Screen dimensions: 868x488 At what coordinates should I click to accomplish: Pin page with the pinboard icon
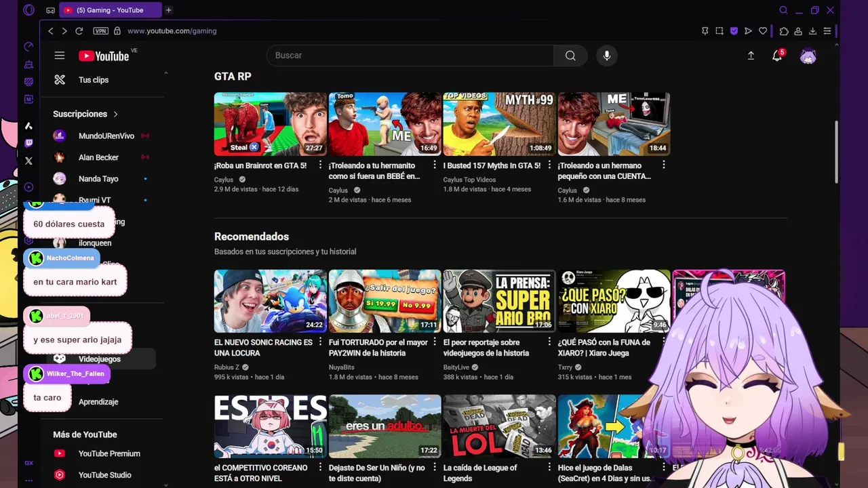705,31
